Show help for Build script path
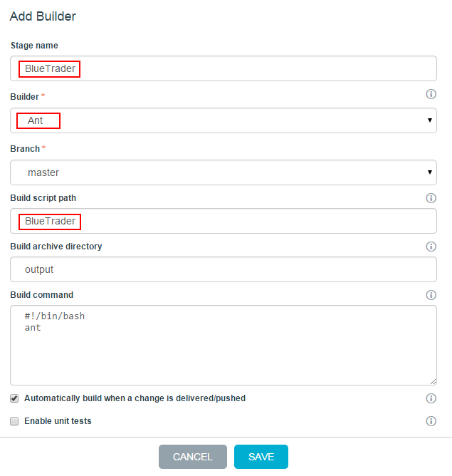 click(431, 198)
